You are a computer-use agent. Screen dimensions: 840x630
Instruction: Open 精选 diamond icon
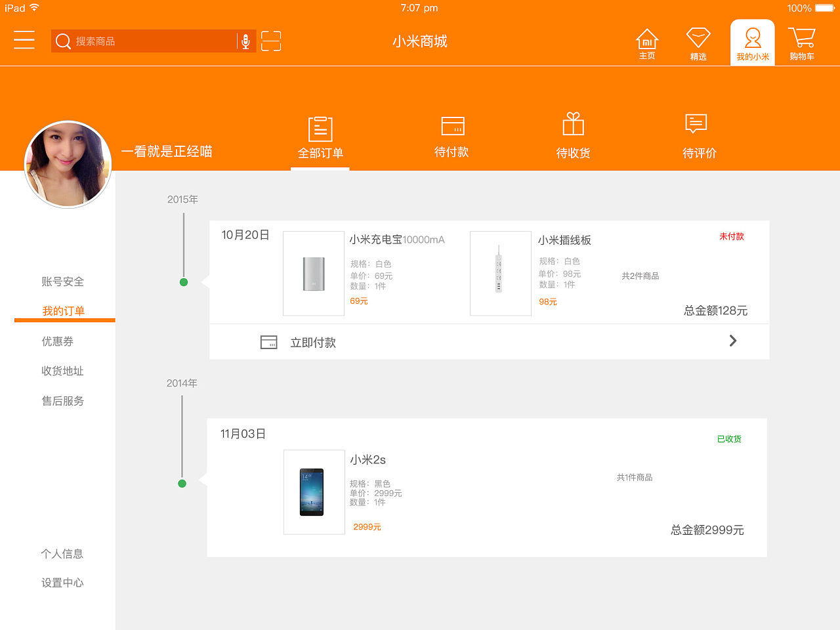pyautogui.click(x=698, y=44)
